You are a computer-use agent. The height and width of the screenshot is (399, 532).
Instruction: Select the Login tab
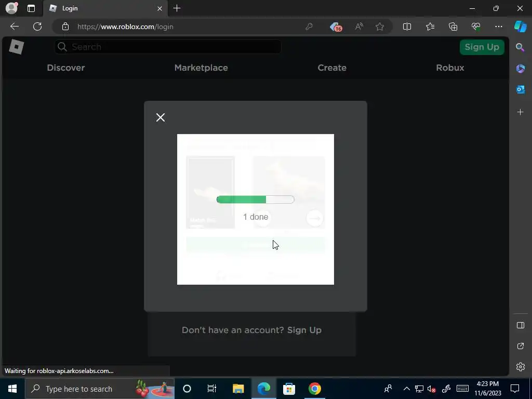pos(104,8)
